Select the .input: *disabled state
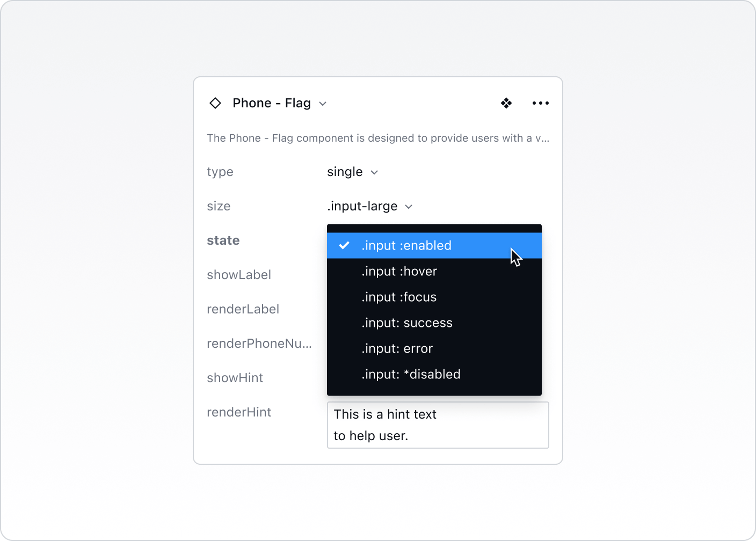 (x=411, y=375)
